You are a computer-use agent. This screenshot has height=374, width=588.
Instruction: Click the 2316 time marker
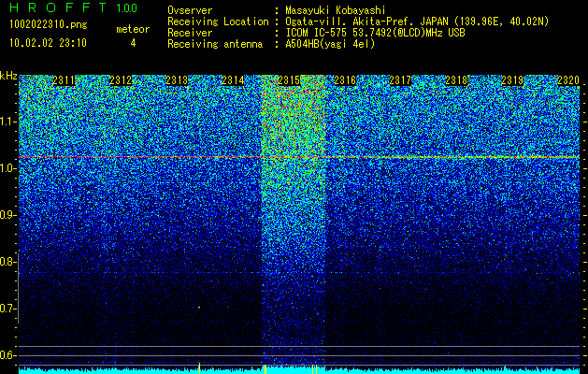coord(345,80)
